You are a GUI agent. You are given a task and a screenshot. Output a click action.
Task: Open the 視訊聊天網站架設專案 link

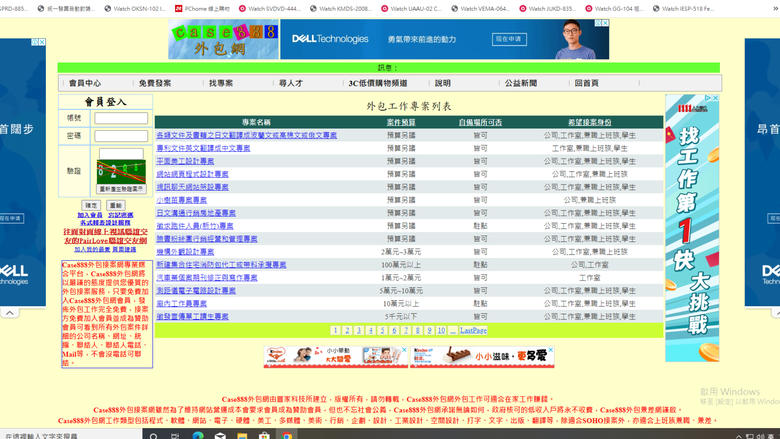[x=192, y=187]
